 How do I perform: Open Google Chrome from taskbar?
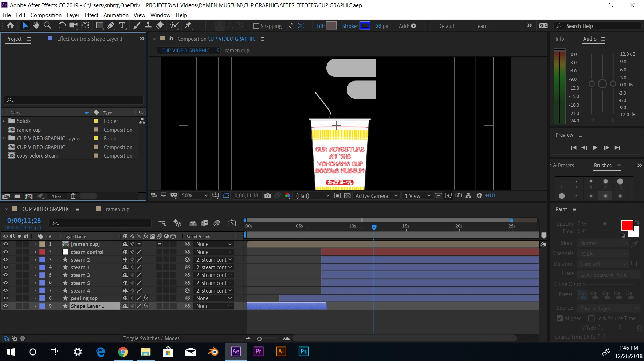[123, 352]
